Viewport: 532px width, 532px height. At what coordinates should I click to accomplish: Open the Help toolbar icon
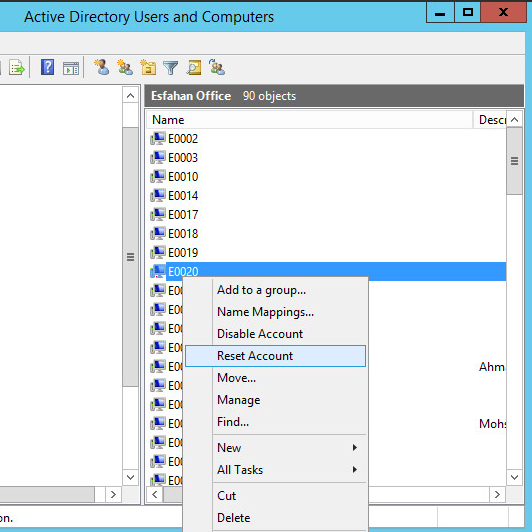pyautogui.click(x=48, y=67)
